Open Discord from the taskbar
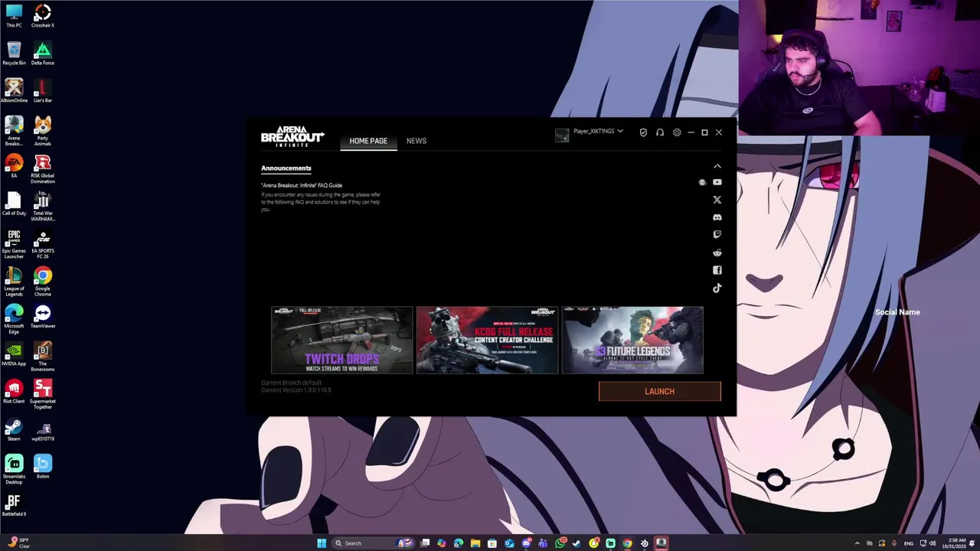This screenshot has width=980, height=551. (x=527, y=543)
